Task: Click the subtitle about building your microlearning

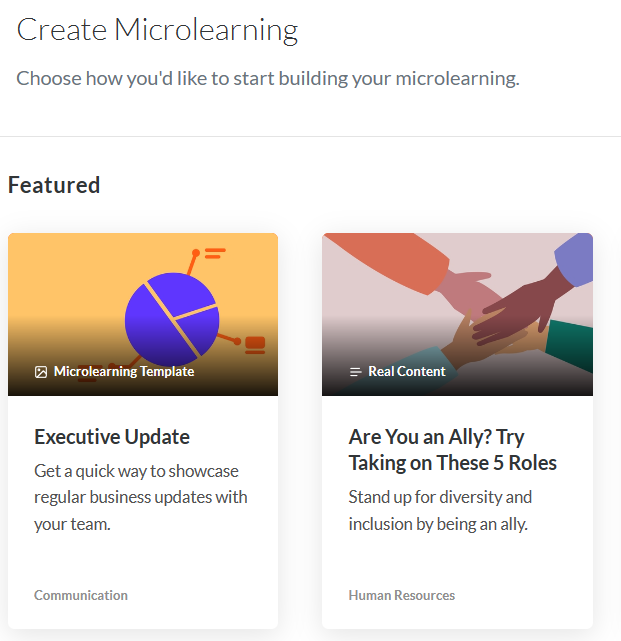Action: (x=268, y=79)
